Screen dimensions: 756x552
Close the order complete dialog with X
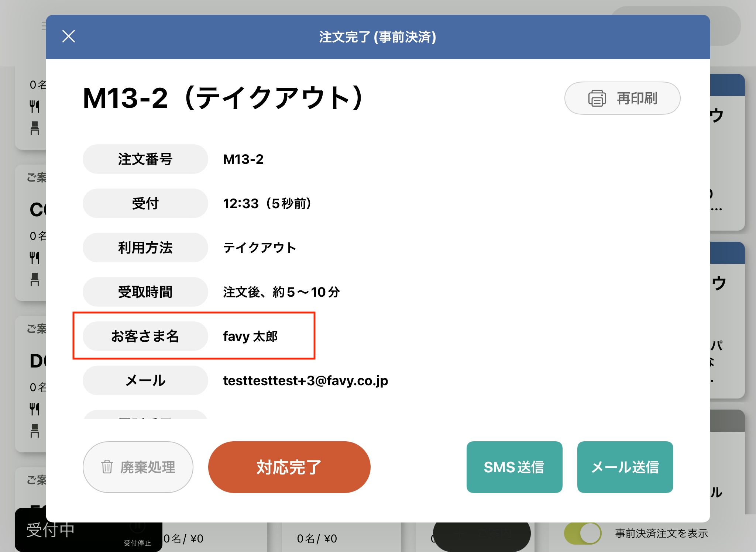click(69, 37)
